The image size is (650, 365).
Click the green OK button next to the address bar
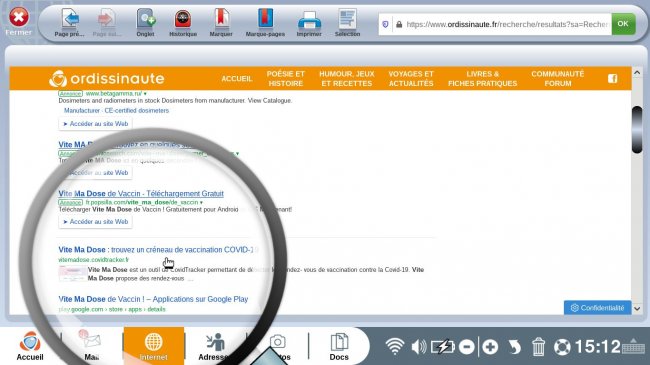(623, 24)
